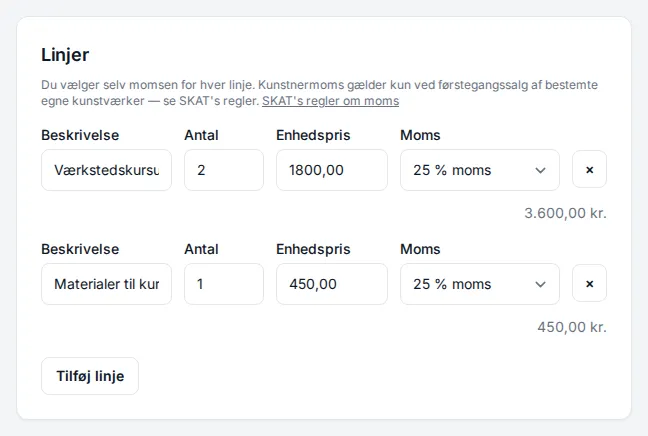Open the Moms dropdown for the Materialer line
This screenshot has height=436, width=648.
pos(480,284)
